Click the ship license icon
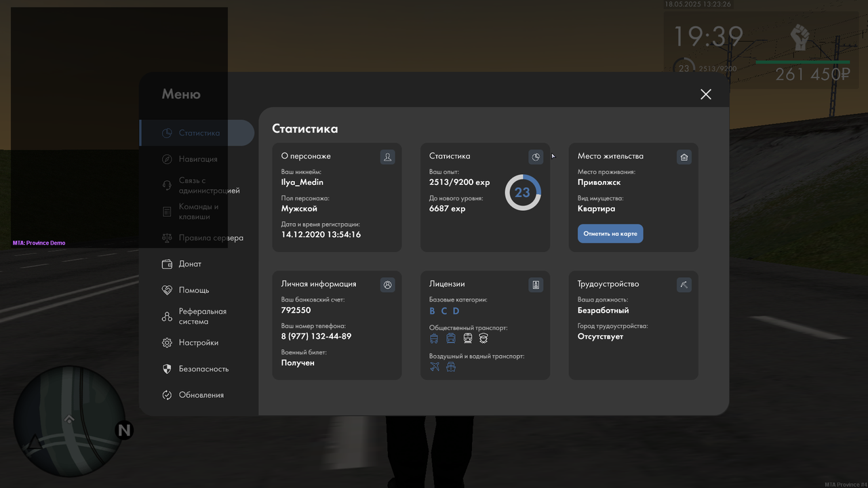The image size is (868, 488). pyautogui.click(x=451, y=367)
